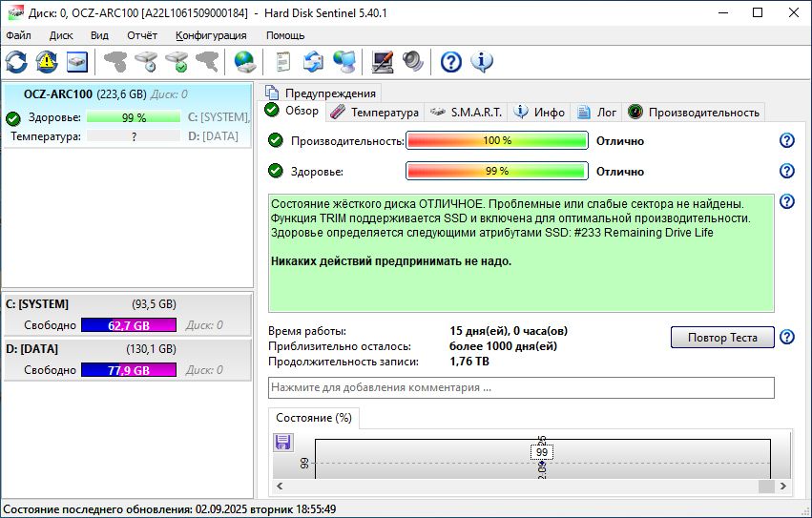Click the graph scrollbar left arrow
Image resolution: width=812 pixels, height=518 pixels.
point(280,487)
